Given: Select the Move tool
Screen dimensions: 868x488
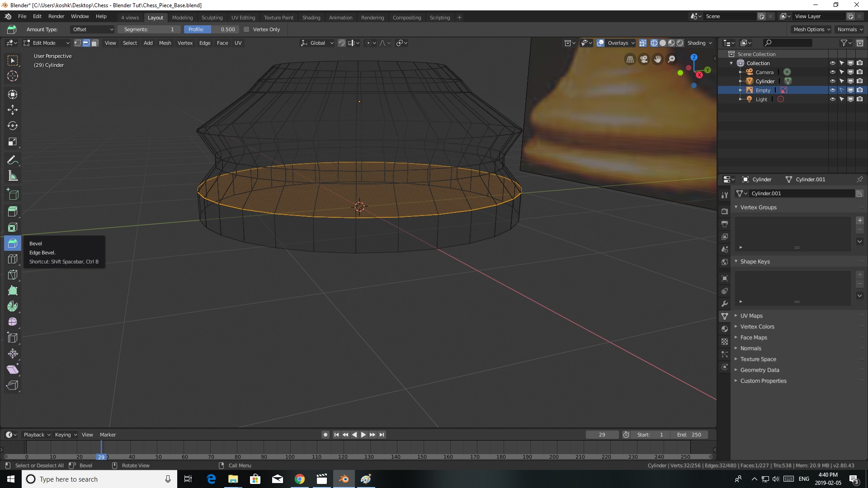Looking at the screenshot, I should 13,110.
